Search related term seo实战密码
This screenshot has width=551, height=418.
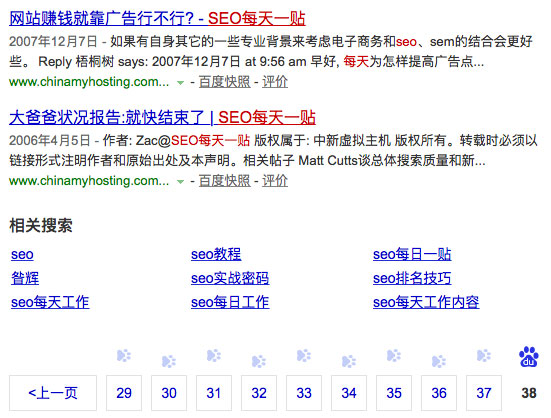pyautogui.click(x=230, y=278)
